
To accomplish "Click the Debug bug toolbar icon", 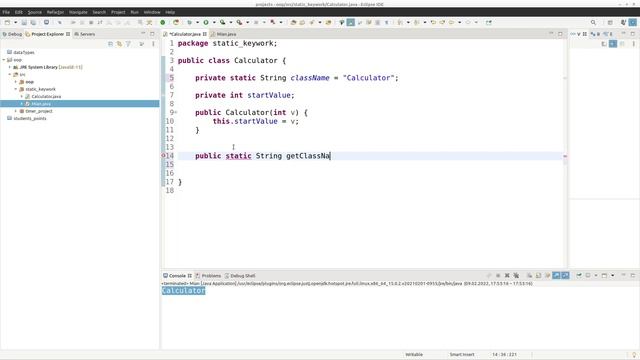I will click(x=189, y=22).
